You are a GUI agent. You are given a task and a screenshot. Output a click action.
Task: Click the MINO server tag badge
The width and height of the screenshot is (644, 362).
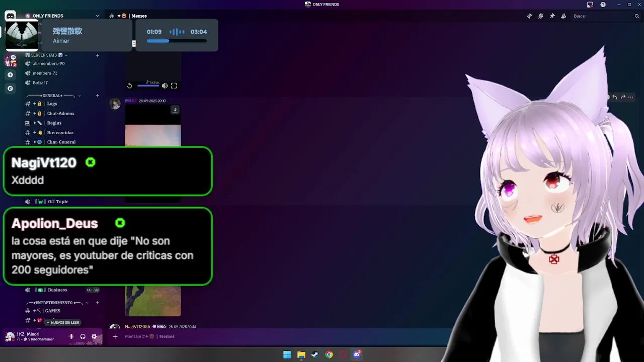click(159, 327)
